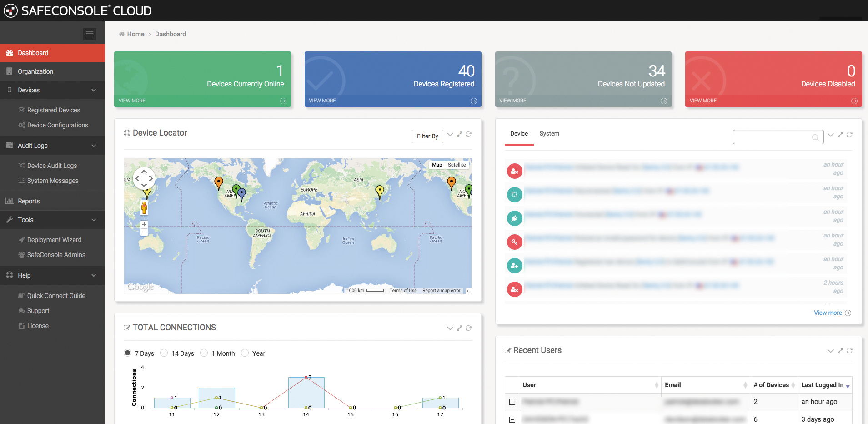This screenshot has width=868, height=424.
Task: Go to Reports
Action: click(52, 201)
